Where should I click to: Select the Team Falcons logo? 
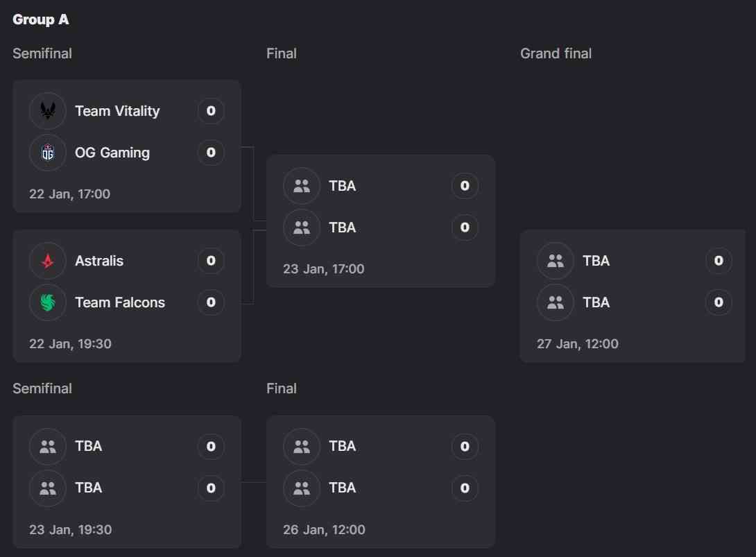pyautogui.click(x=47, y=302)
